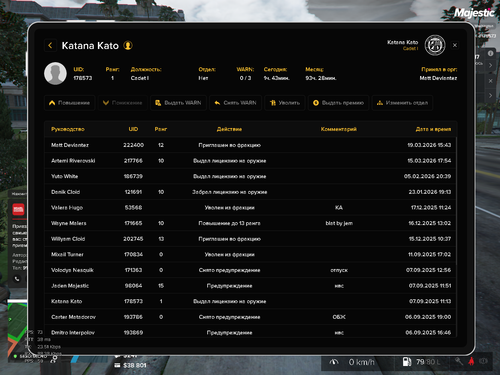The image size is (500, 375).
Task: Click the red indicator icon in the HUD
Action: click(x=471, y=361)
